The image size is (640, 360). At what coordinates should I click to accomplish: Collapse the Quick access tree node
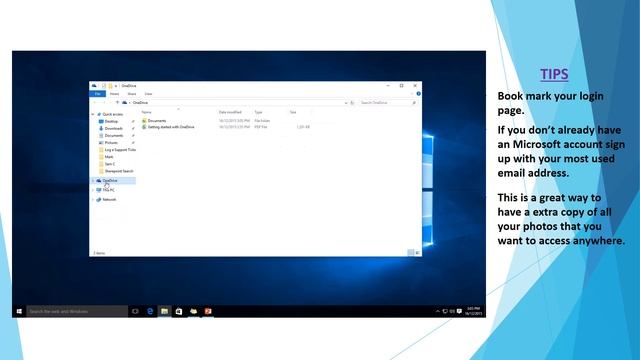[93, 114]
